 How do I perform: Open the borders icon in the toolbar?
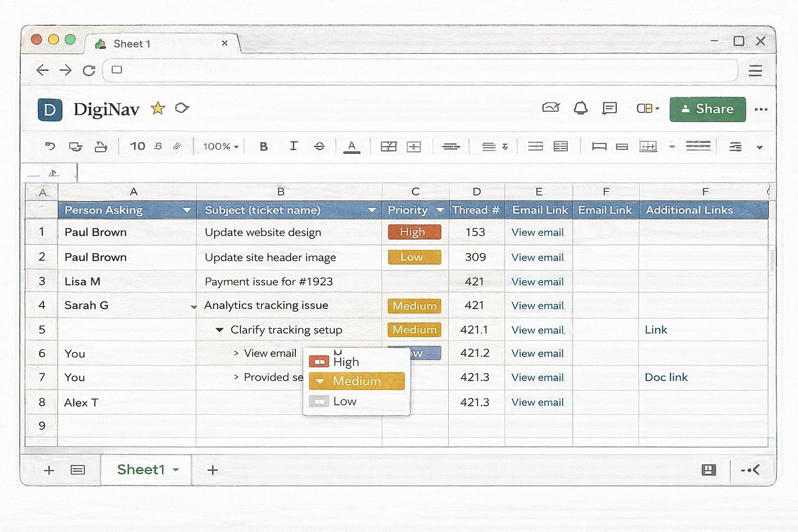(x=389, y=146)
